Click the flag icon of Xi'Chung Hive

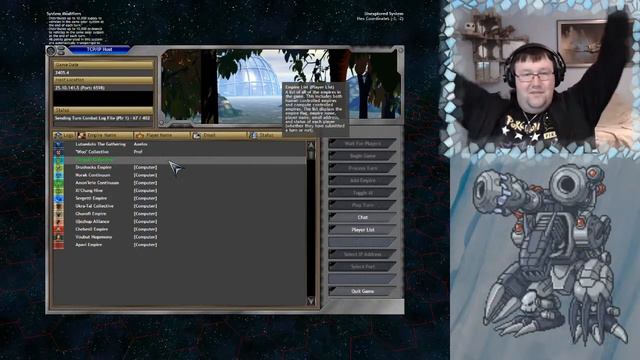tap(58, 191)
